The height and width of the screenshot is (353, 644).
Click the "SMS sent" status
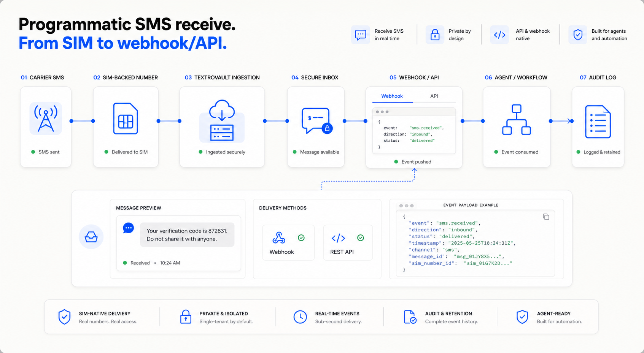45,152
